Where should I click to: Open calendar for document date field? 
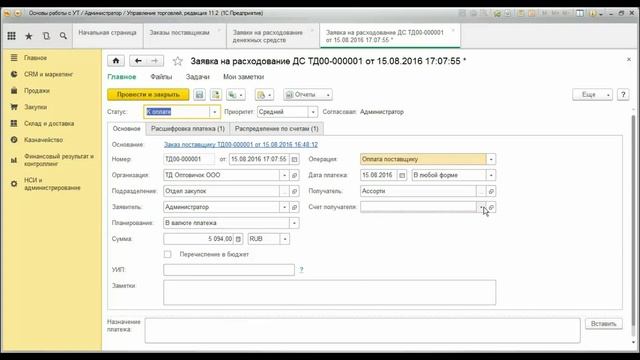click(x=294, y=159)
